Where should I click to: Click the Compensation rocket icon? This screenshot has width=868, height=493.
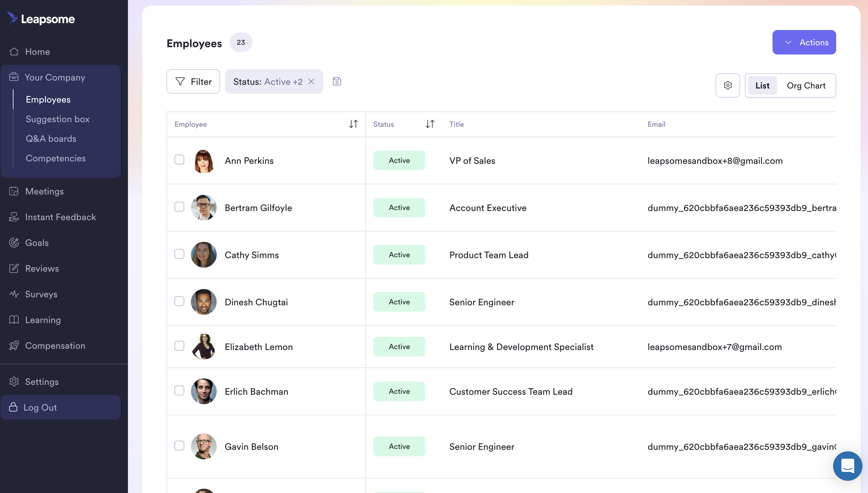(x=14, y=345)
